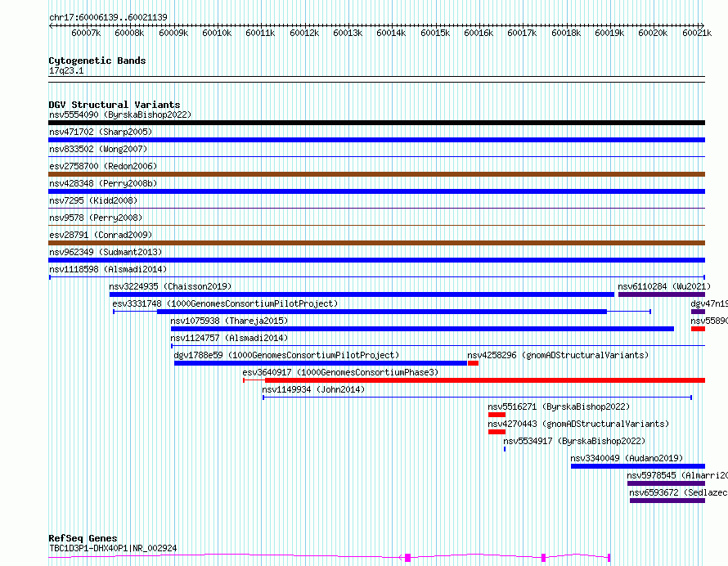Click purple nsv5978545 variant bar
This screenshot has width=728, height=566.
pos(667,483)
